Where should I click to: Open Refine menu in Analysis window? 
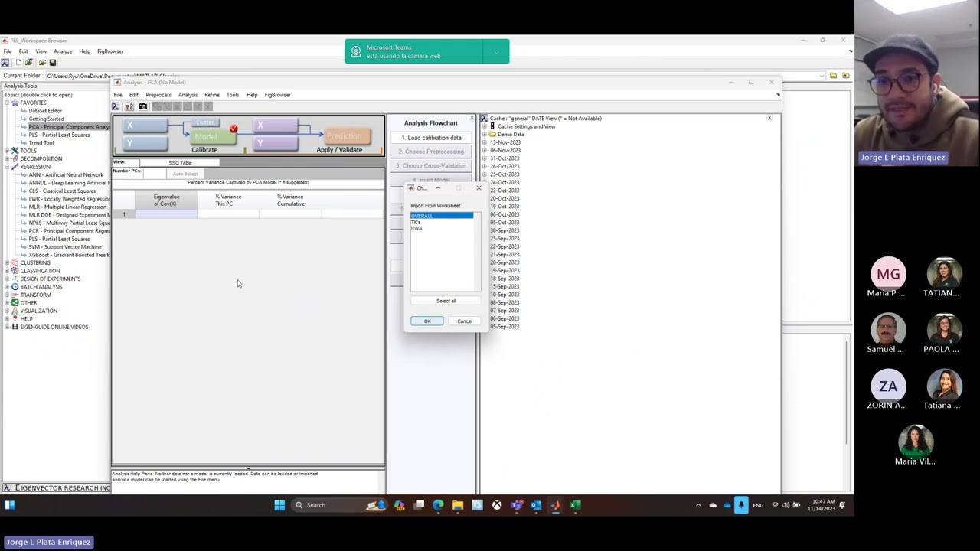212,95
